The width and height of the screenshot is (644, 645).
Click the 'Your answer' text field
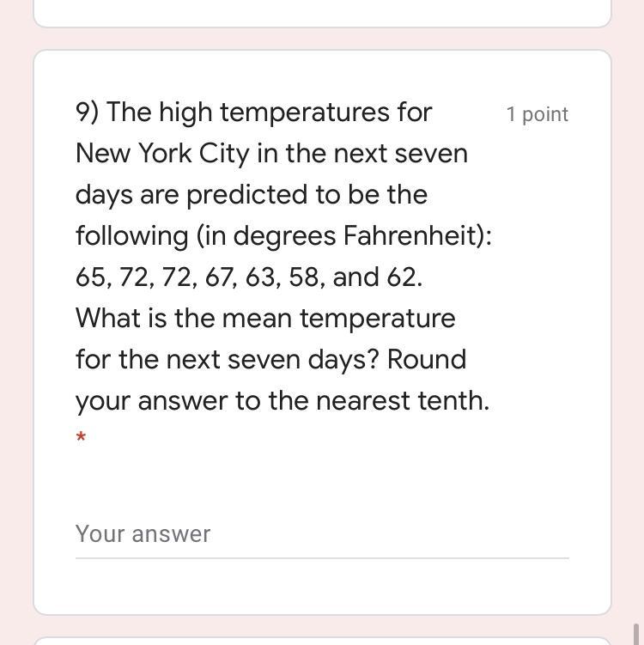[x=321, y=534]
